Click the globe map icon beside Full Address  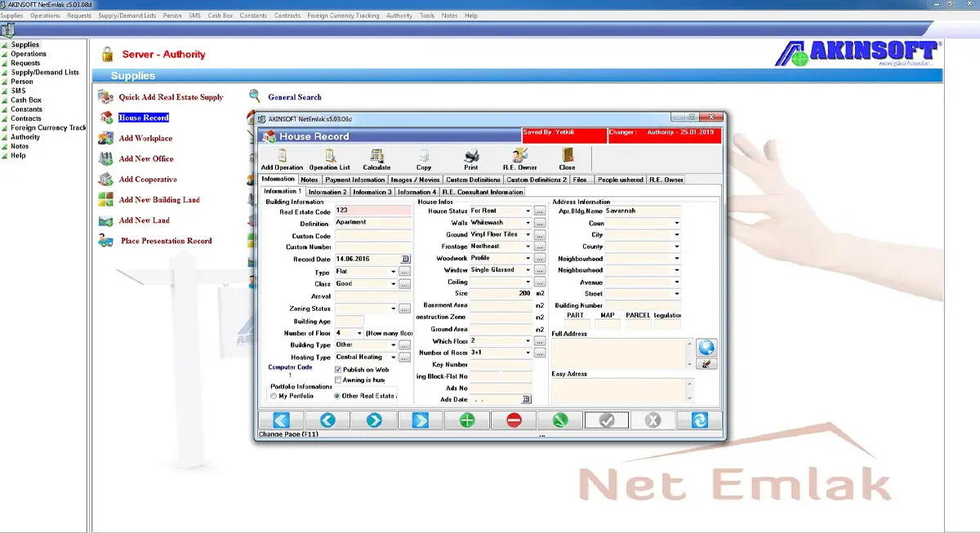tap(706, 347)
